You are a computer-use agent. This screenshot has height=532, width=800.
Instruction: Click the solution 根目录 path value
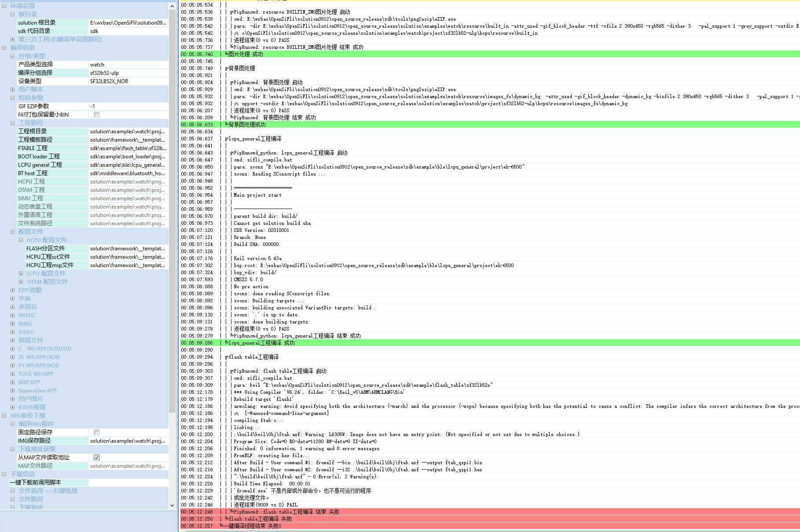click(128, 23)
